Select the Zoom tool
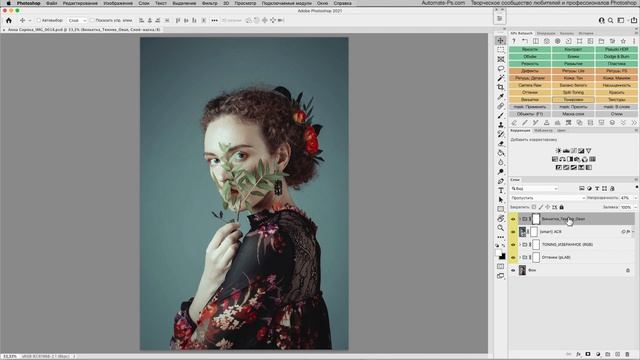Viewport: 640px width, 360px height. [501, 228]
